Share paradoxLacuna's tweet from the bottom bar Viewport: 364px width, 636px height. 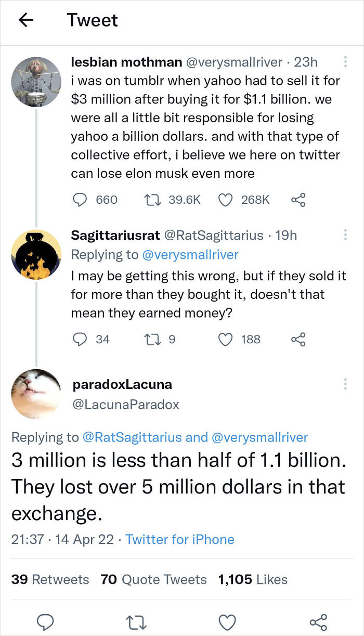coord(318,622)
